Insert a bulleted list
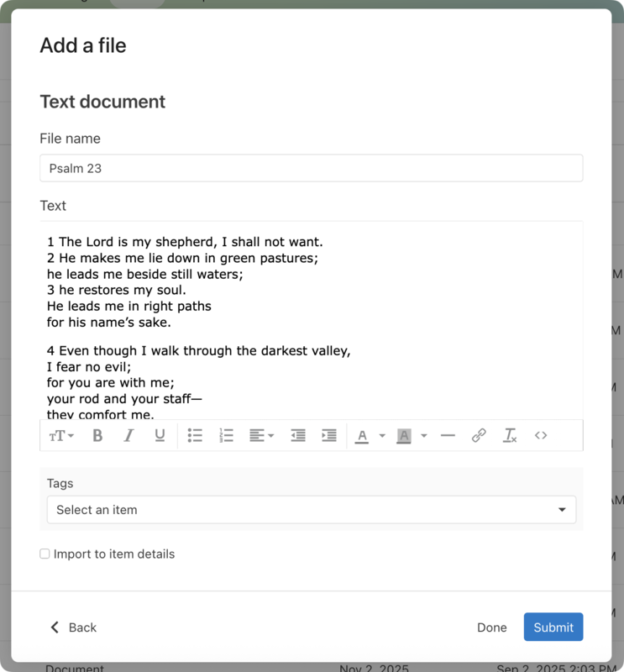The width and height of the screenshot is (624, 672). pyautogui.click(x=196, y=435)
